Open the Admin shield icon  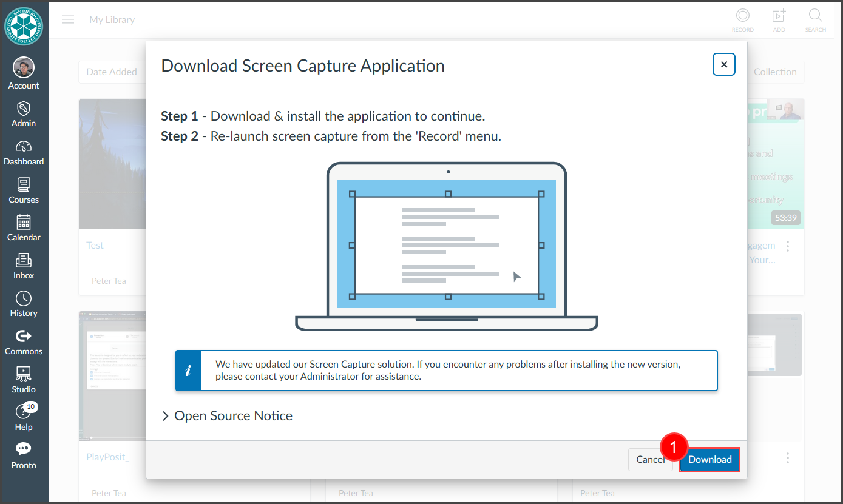24,109
